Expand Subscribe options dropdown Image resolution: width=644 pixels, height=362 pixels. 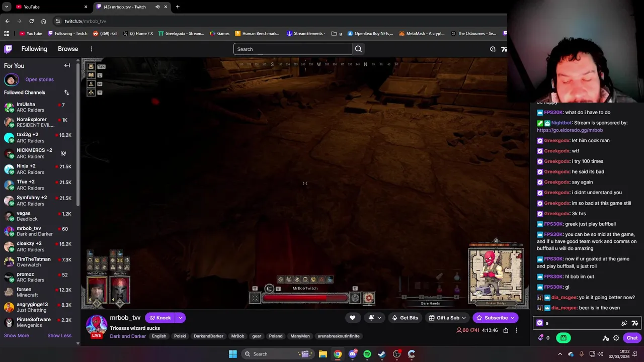click(x=512, y=318)
